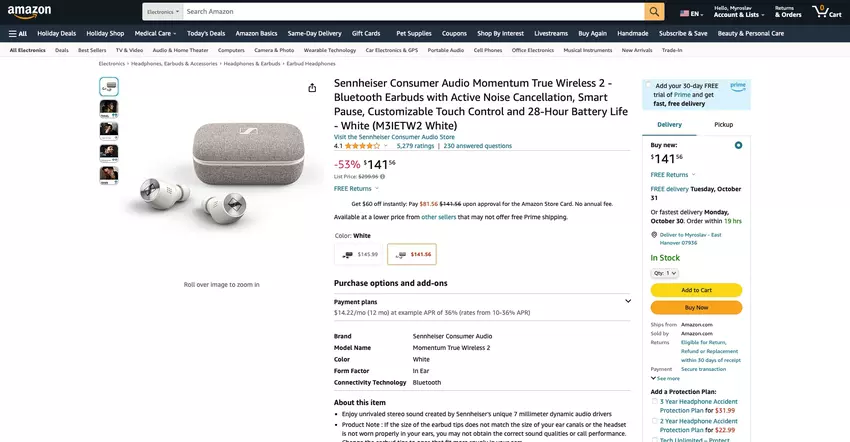Select the Buy new radio button

pos(738,145)
